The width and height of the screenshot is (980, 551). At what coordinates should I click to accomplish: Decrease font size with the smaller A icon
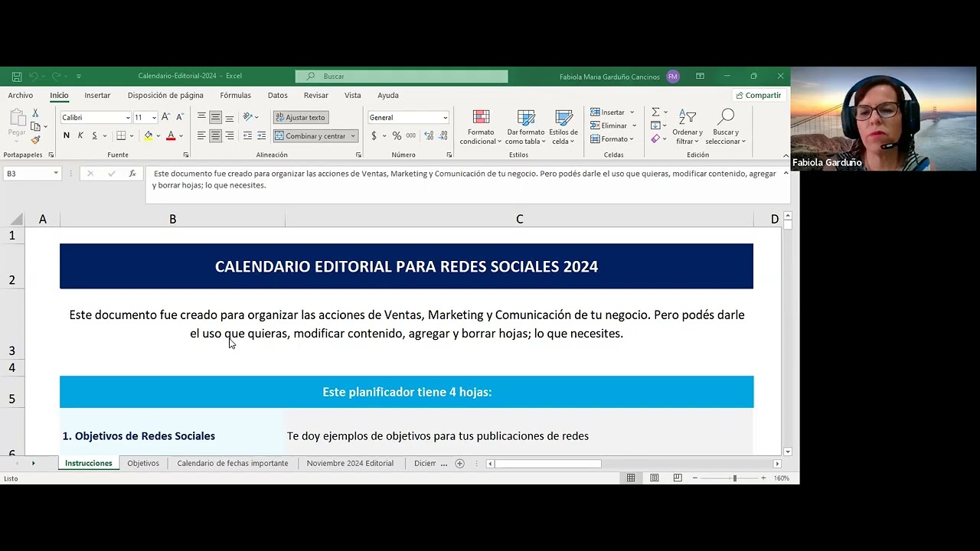tap(180, 117)
